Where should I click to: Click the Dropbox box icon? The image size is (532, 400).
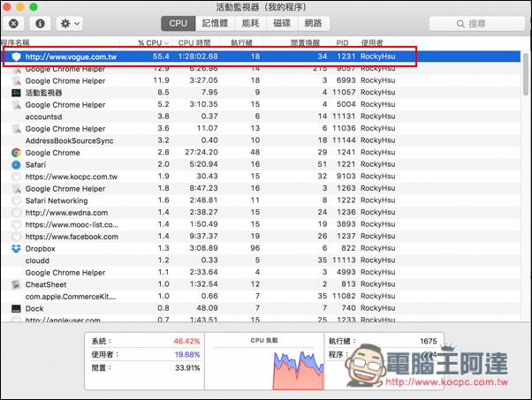click(16, 248)
